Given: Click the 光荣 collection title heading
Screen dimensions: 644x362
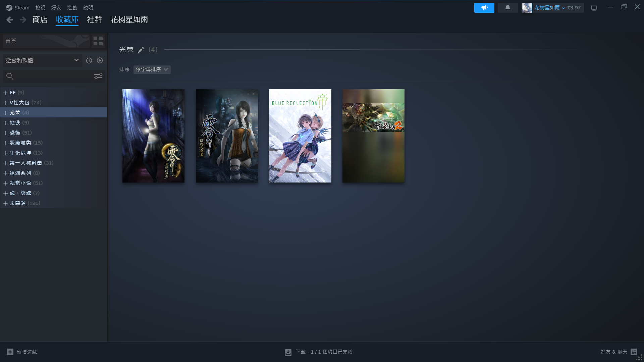Looking at the screenshot, I should tap(126, 50).
